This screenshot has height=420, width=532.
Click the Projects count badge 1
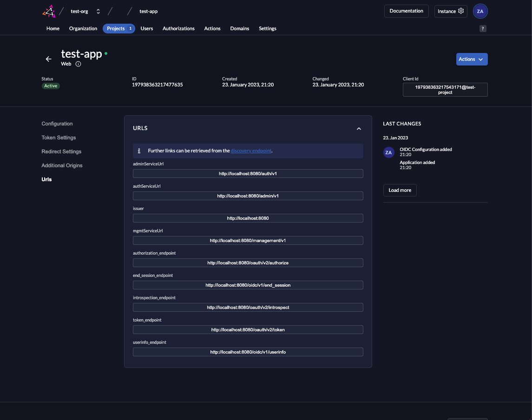[x=130, y=28]
